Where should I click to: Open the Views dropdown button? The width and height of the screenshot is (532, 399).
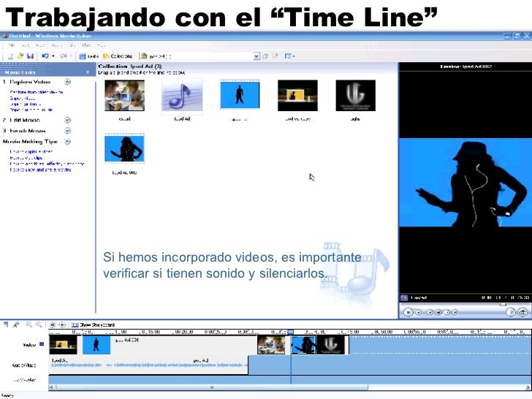pos(289,56)
